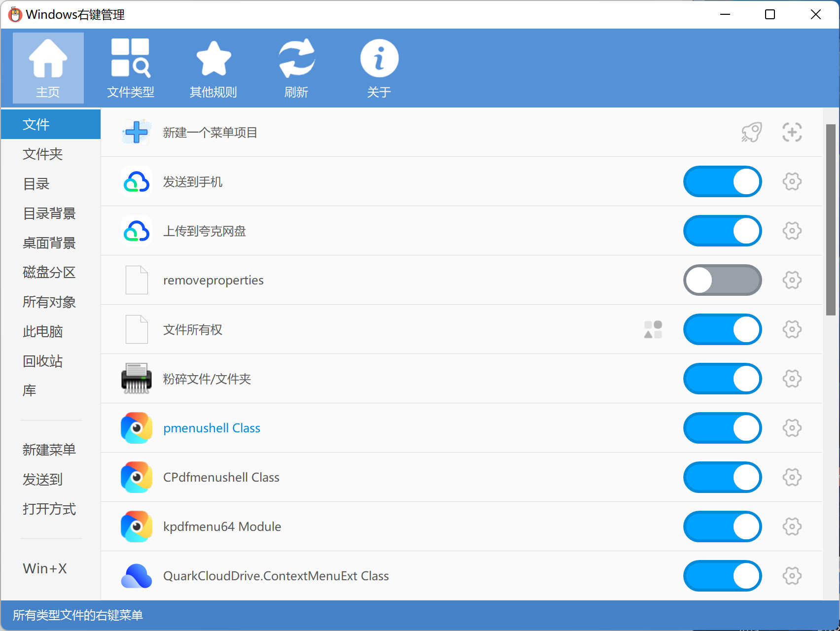The image size is (840, 631).
Task: Click the cloud icon beside 上传到夸克网盘
Action: pyautogui.click(x=137, y=231)
